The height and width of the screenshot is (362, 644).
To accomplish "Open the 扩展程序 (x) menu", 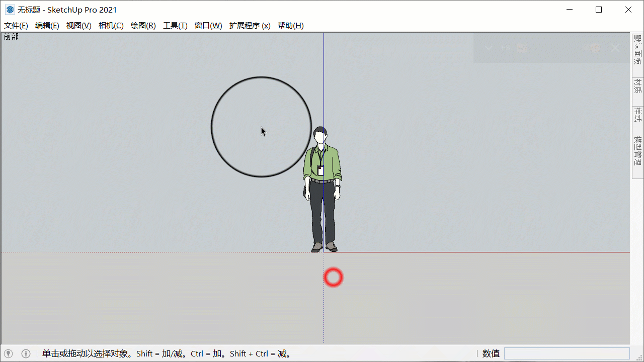I will [x=250, y=26].
